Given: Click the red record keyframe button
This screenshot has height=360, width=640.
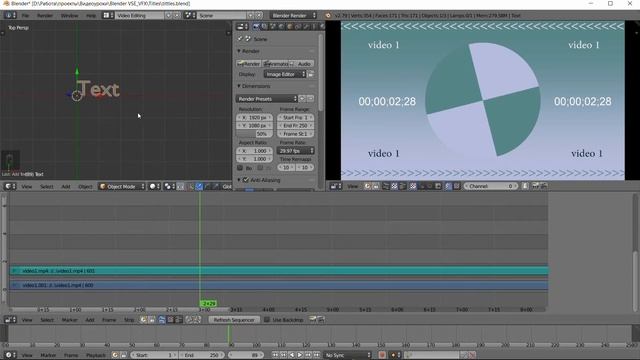Looking at the screenshot, I should (382, 355).
